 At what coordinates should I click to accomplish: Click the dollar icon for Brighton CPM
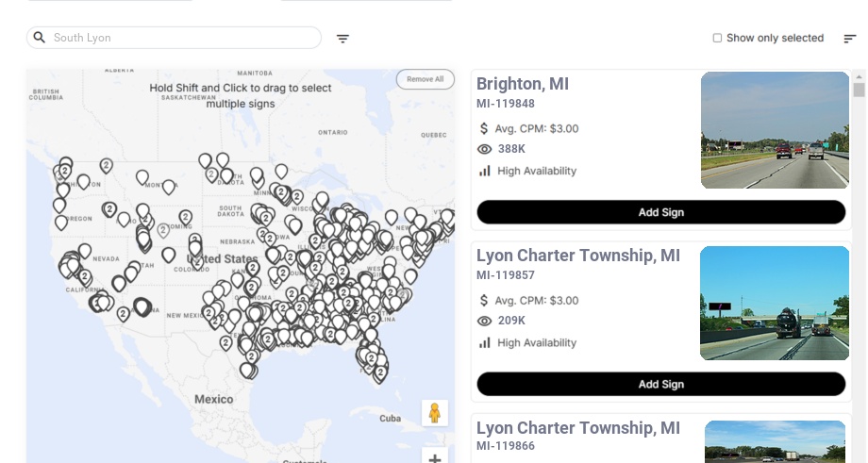click(485, 128)
